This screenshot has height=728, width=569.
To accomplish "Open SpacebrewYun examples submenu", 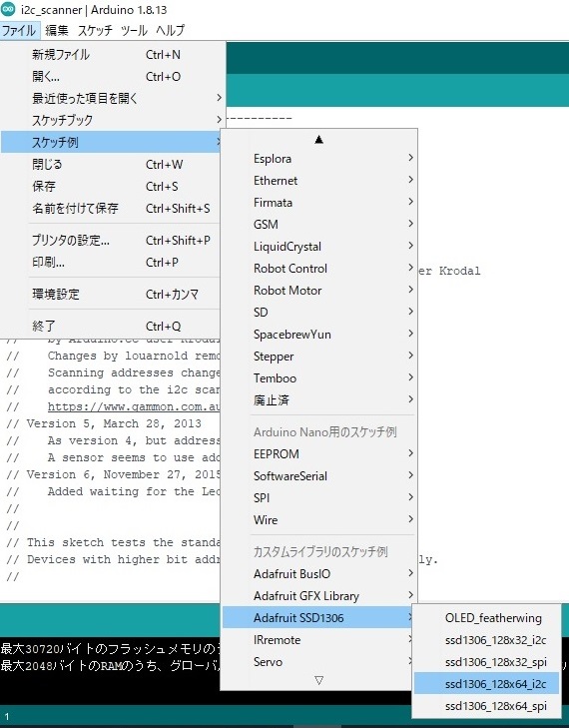I will point(318,335).
